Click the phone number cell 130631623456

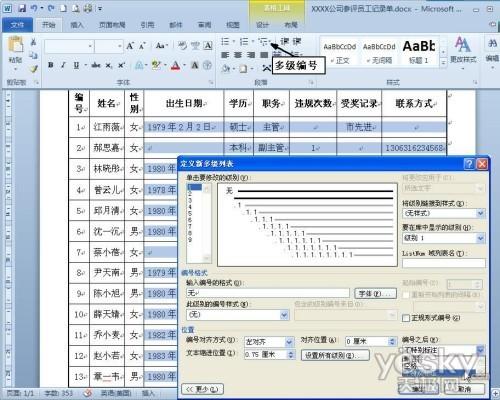414,148
